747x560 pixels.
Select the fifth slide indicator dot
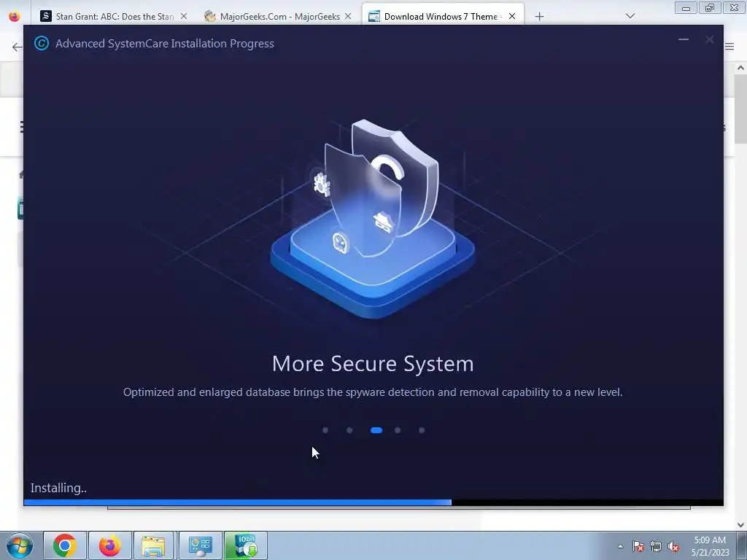[422, 430]
